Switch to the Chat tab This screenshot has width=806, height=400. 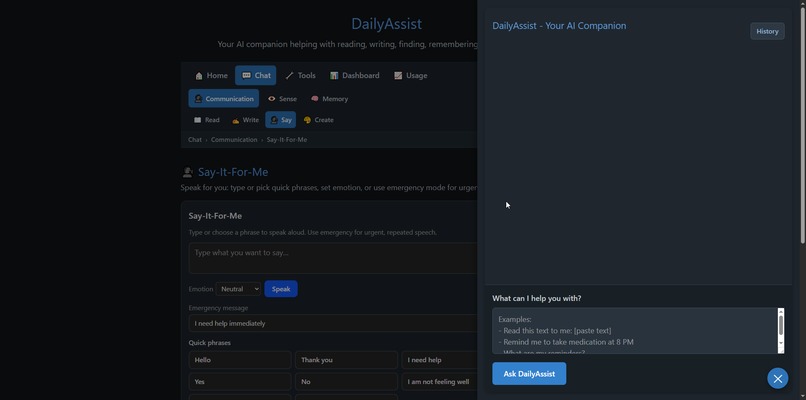click(x=255, y=76)
